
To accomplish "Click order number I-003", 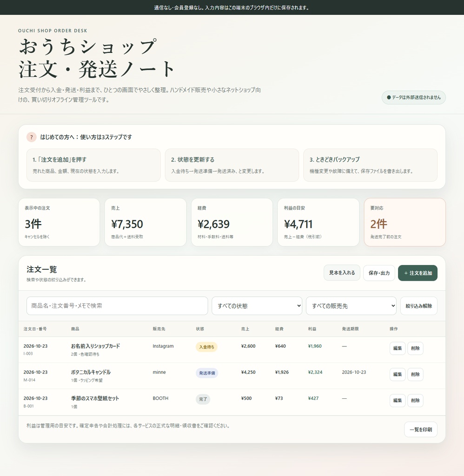I will point(28,354).
